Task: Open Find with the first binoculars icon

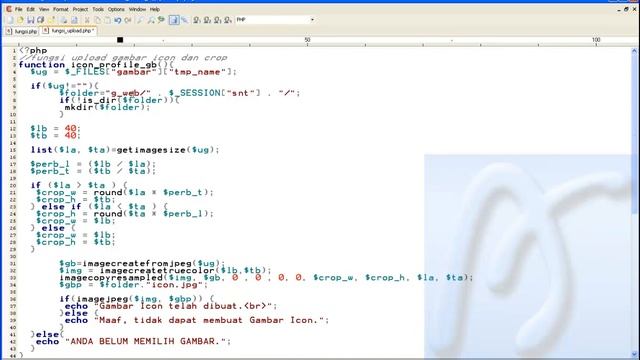Action: coord(140,20)
